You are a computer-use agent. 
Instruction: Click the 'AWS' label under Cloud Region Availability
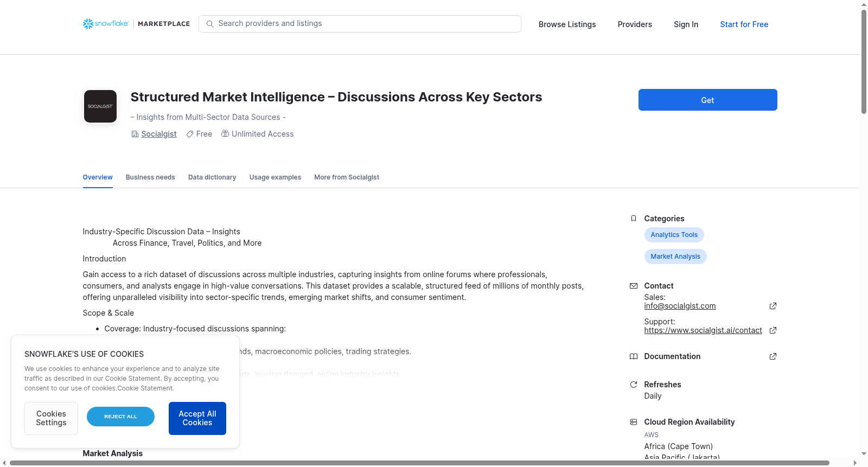coord(652,435)
